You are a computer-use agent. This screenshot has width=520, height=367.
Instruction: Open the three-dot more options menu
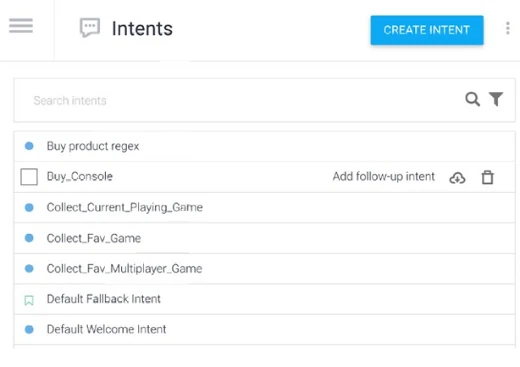tap(507, 28)
